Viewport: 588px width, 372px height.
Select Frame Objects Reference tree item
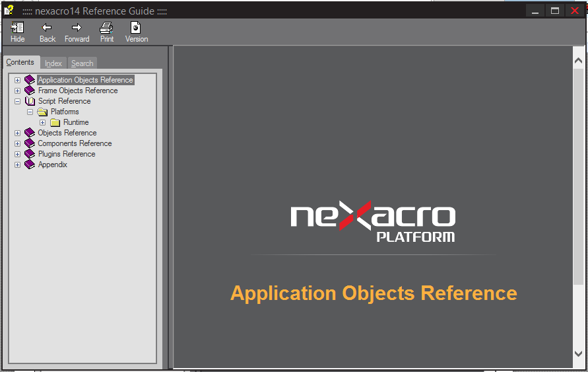[78, 91]
